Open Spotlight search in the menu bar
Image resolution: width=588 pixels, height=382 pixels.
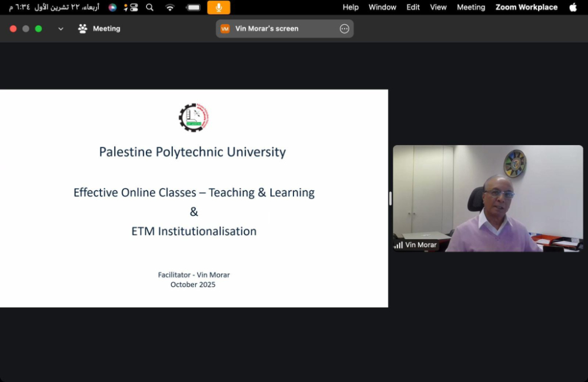150,8
